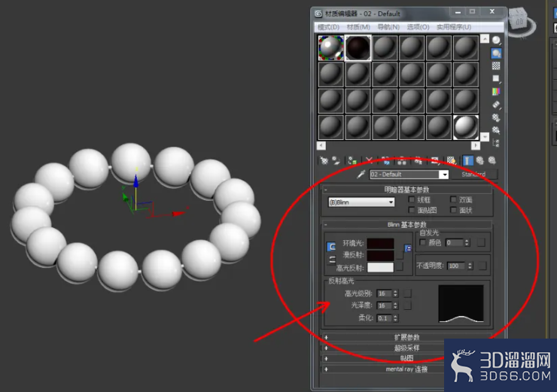This screenshot has height=392, width=557.
Task: Enable the 面贴图 face map checkbox
Action: (412, 210)
